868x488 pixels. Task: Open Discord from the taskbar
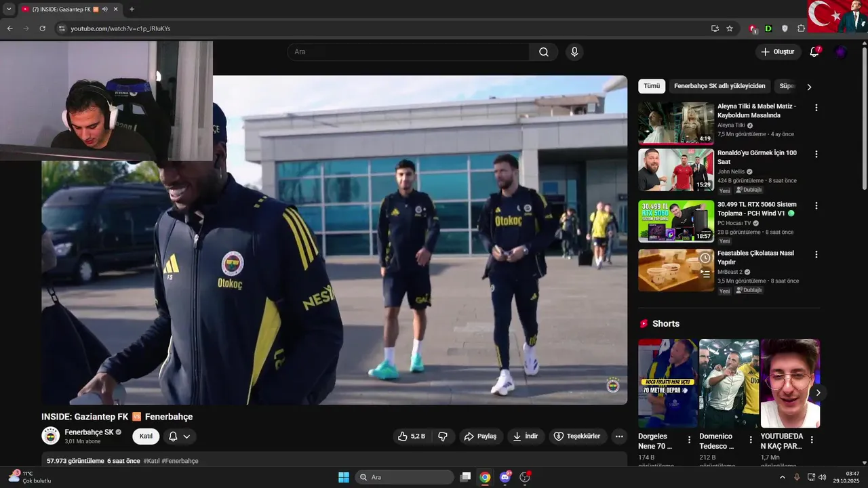pos(505,477)
